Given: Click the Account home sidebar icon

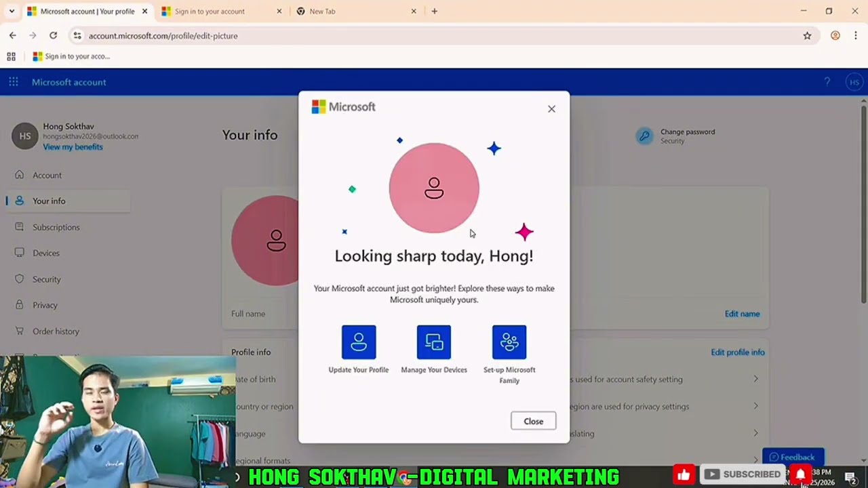Looking at the screenshot, I should click(20, 175).
